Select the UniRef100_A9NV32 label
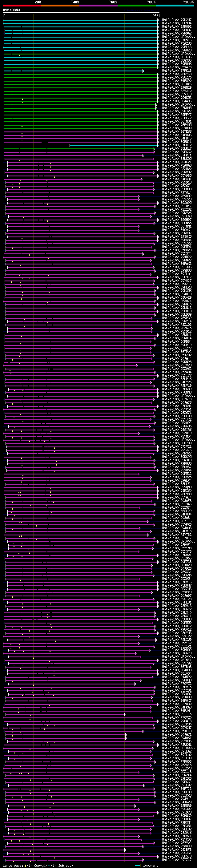 pyautogui.click(x=176, y=172)
